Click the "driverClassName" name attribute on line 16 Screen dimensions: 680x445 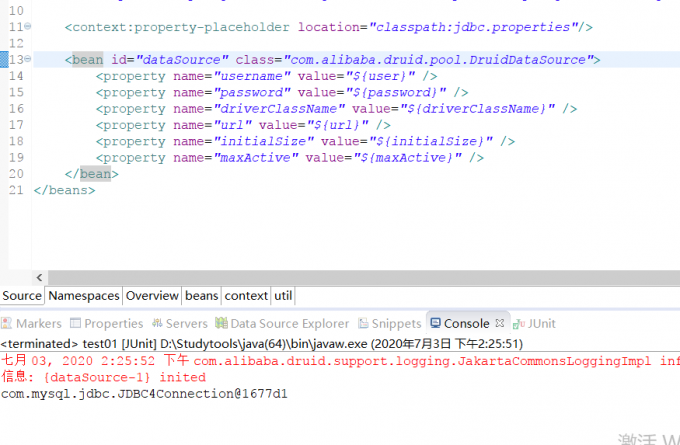[x=279, y=109]
